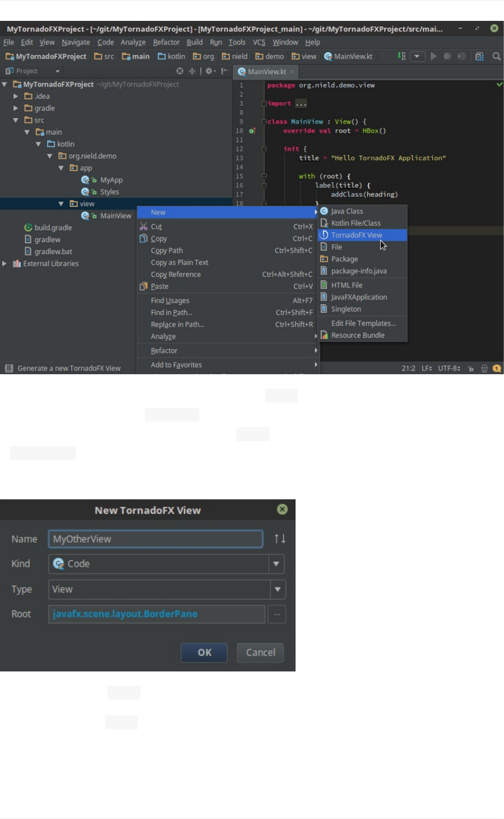504x819 pixels.
Task: Open Analyze submenu in context menu
Action: 228,336
